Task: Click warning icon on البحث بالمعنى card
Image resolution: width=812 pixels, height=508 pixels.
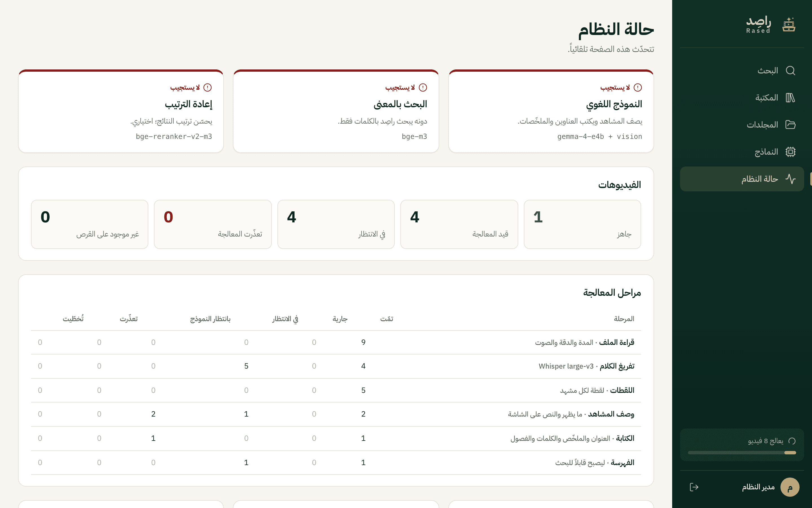Action: click(x=423, y=87)
